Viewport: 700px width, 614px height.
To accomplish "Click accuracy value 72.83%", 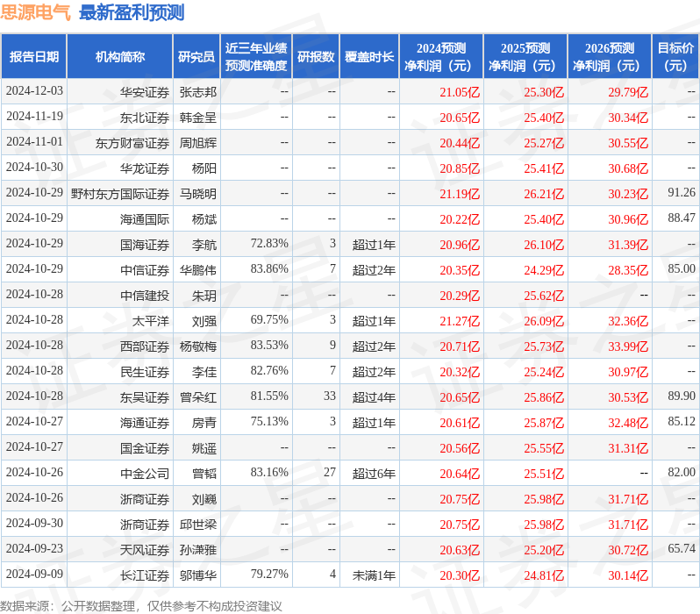I will pos(269,243).
